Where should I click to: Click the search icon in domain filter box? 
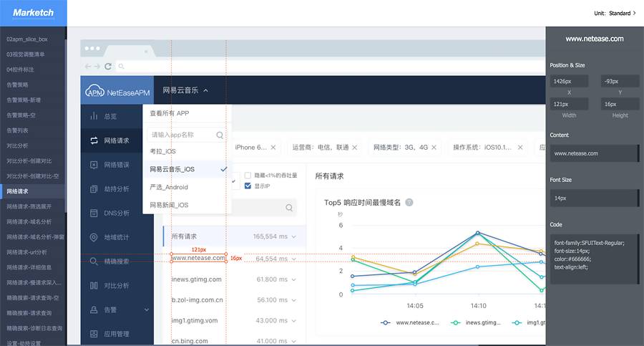point(289,208)
